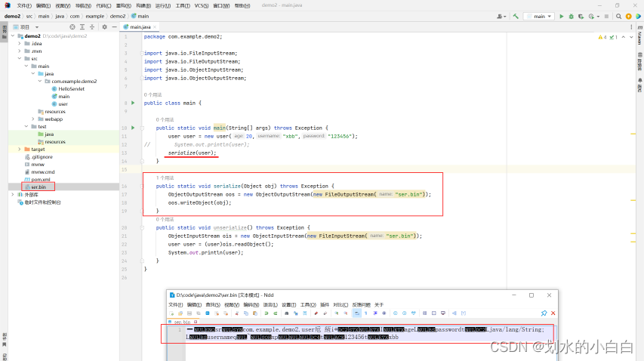Screen dimensions: 644x361
Task: Click the profiler run icon in the toolbar
Action: click(x=591, y=17)
